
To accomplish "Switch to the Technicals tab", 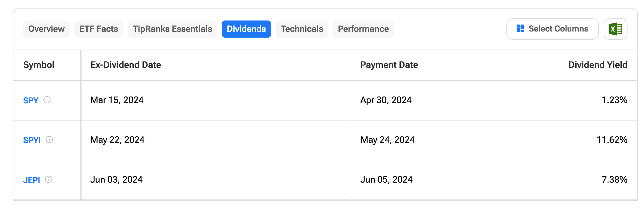I will point(302,29).
